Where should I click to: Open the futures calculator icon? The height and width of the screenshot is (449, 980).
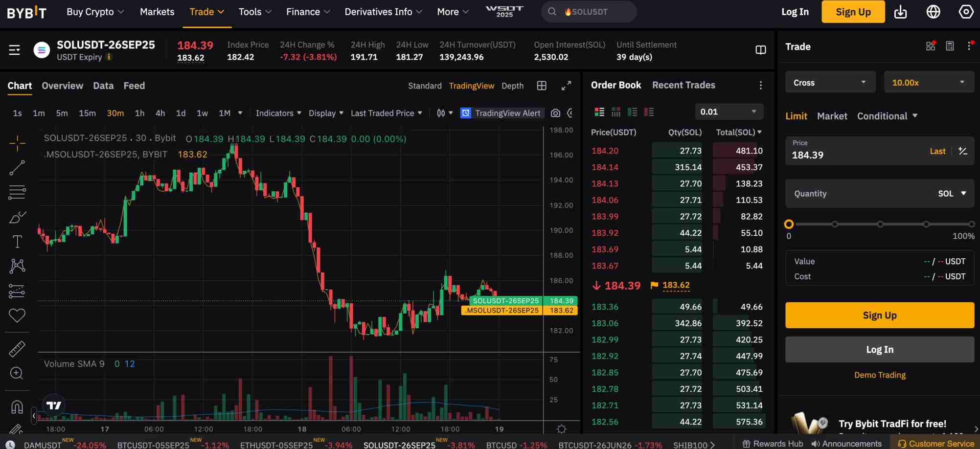(x=950, y=46)
